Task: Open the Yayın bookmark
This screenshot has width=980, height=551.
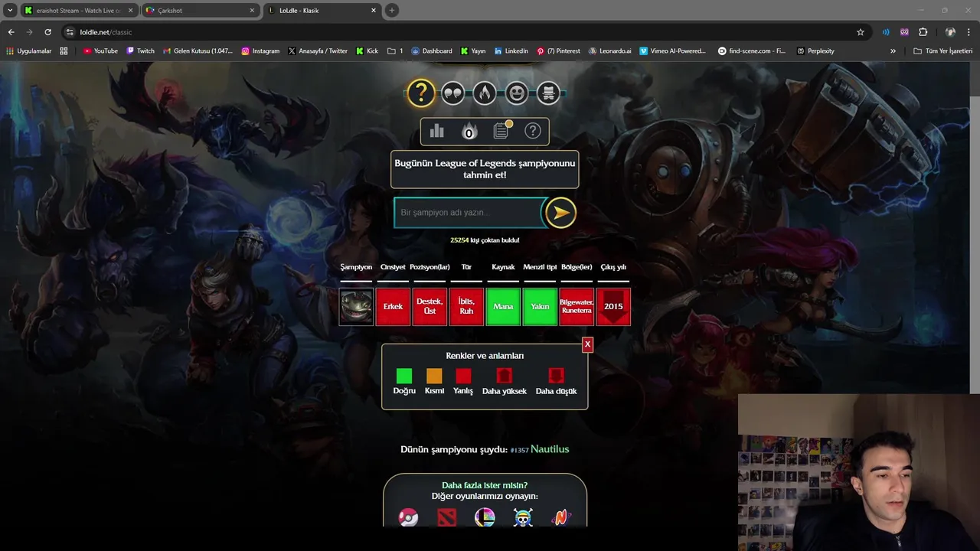Action: [x=473, y=51]
